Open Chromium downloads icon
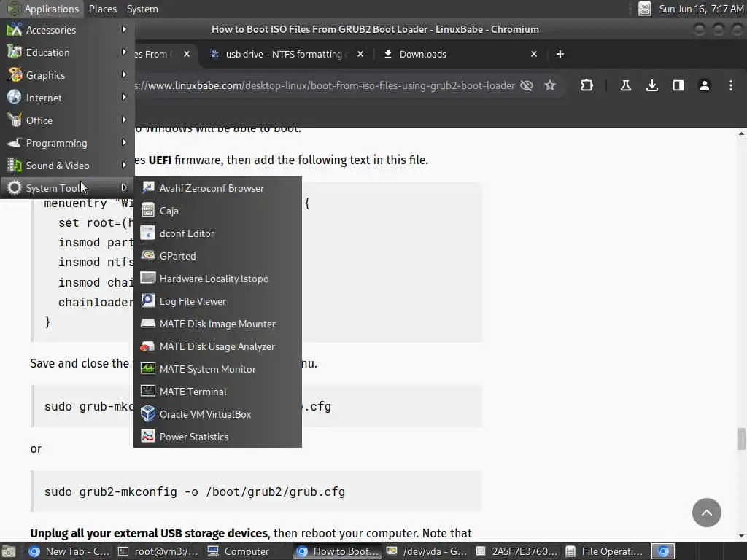Viewport: 747px width, 560px height. click(x=652, y=85)
